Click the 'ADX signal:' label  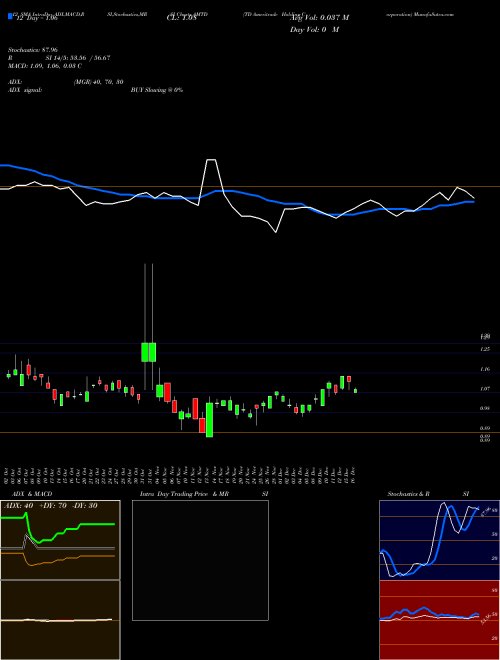point(25,90)
